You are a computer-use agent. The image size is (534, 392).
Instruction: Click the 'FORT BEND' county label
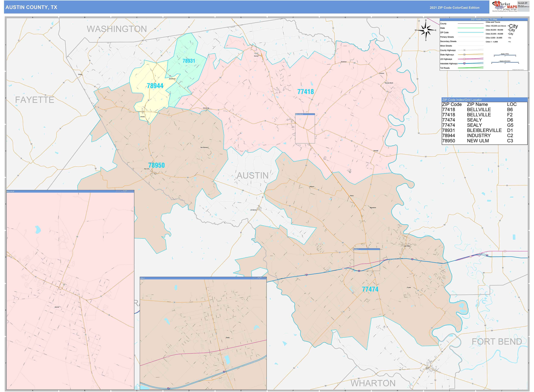(x=497, y=341)
